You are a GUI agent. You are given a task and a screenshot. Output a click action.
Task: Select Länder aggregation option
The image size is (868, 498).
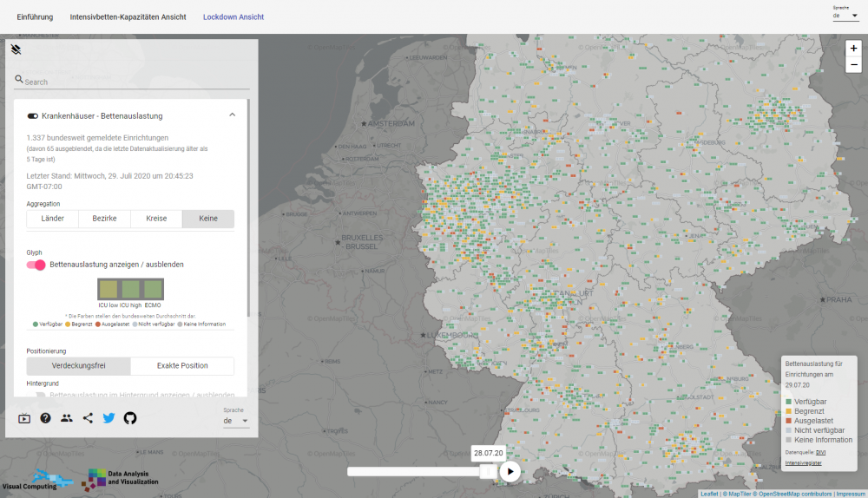(x=52, y=219)
